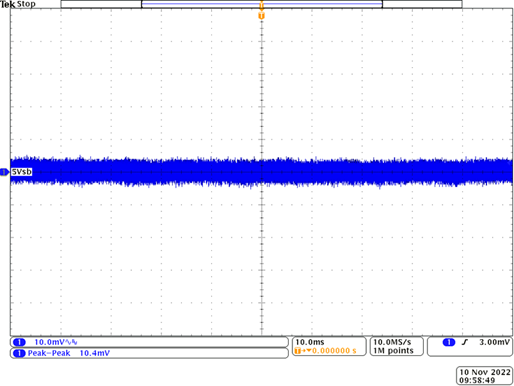Click the orange trigger marker in record bar
This screenshot has width=514, height=386.
pyautogui.click(x=261, y=4)
